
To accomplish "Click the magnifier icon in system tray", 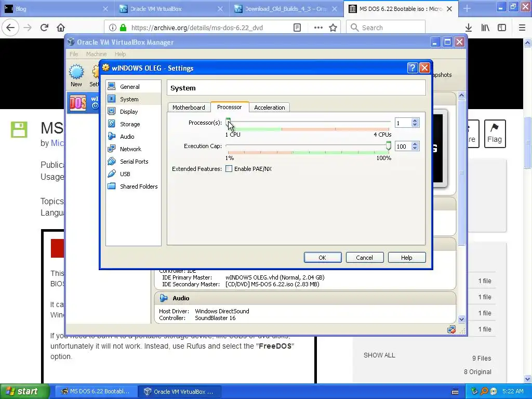I will [x=484, y=391].
